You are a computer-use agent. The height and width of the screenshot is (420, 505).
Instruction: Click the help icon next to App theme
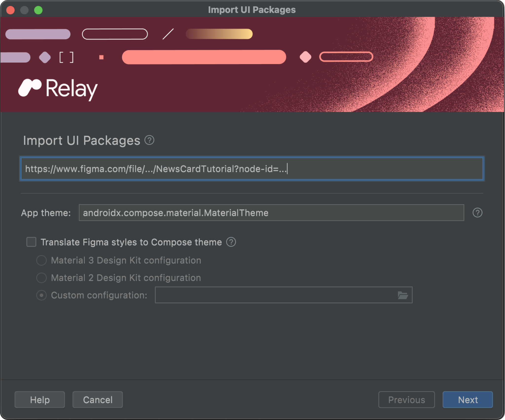click(x=478, y=212)
